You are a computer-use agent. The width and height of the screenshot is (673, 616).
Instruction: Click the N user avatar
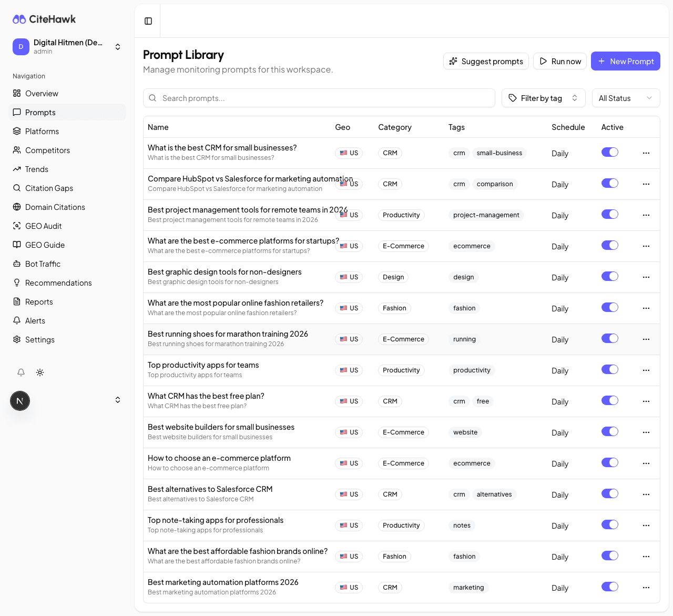point(20,401)
